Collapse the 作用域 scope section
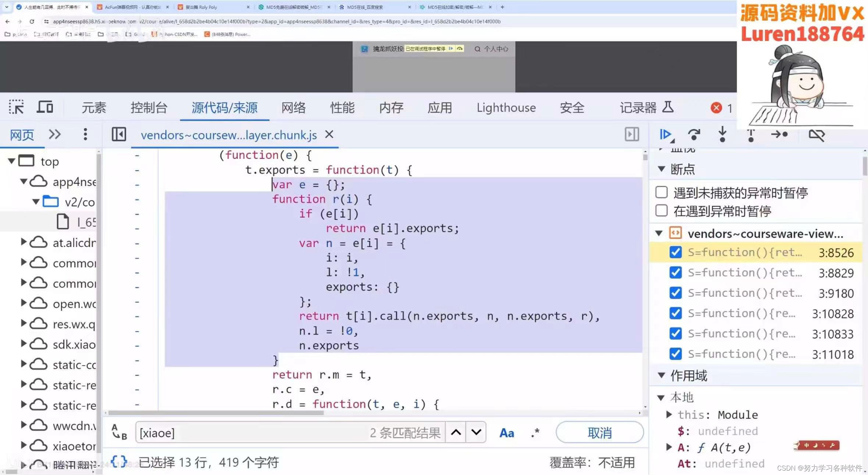The height and width of the screenshot is (475, 868). (662, 375)
